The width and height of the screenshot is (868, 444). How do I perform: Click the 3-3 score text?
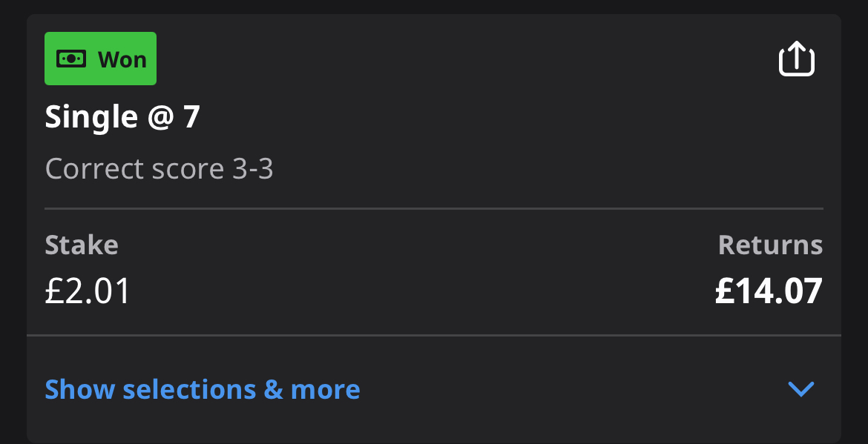(252, 169)
